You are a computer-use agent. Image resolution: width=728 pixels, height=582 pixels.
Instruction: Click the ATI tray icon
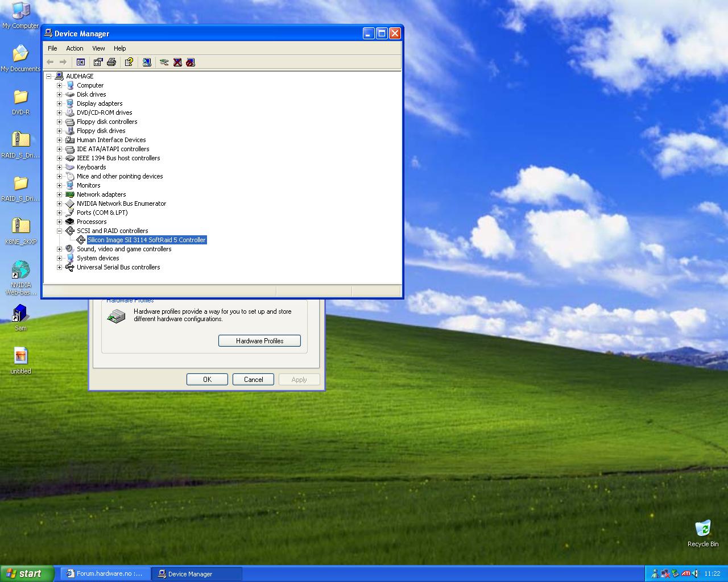685,573
